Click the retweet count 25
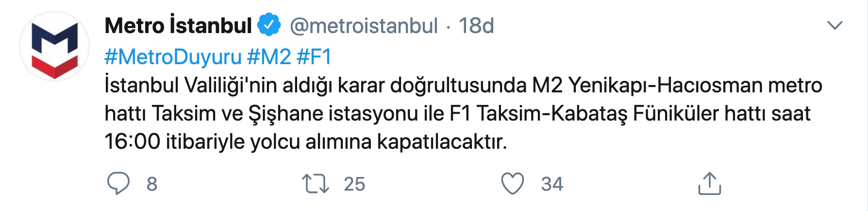The image size is (868, 211). click(354, 184)
